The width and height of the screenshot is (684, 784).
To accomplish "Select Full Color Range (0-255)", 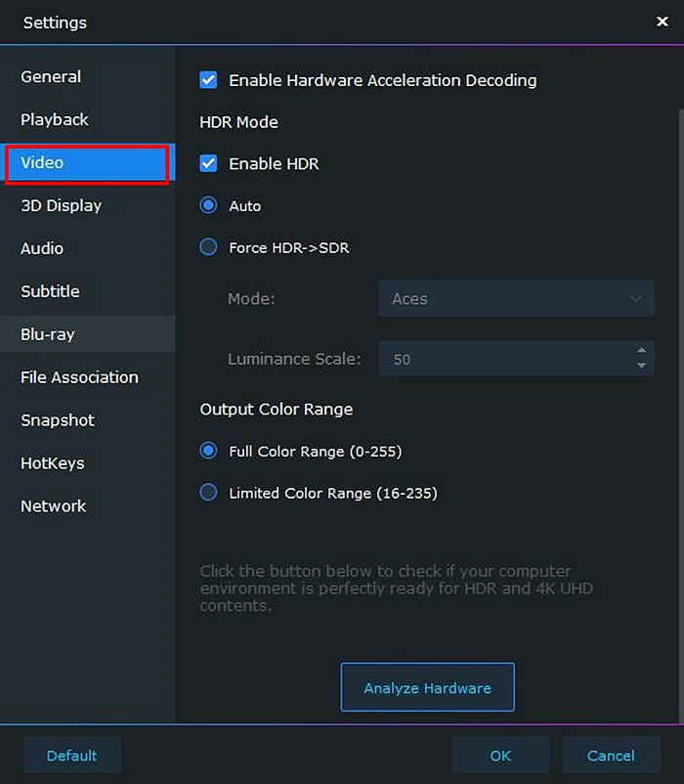I will point(208,451).
